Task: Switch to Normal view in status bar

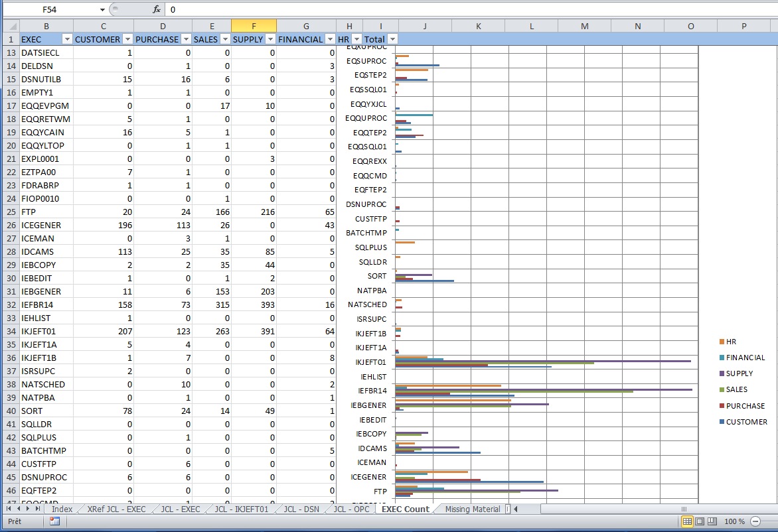Action: [687, 521]
